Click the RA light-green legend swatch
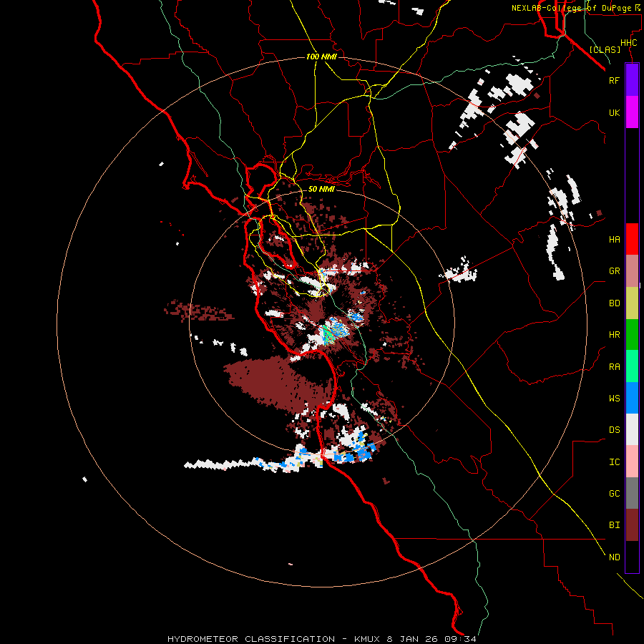Screen dimensions: 644x644 [632, 366]
